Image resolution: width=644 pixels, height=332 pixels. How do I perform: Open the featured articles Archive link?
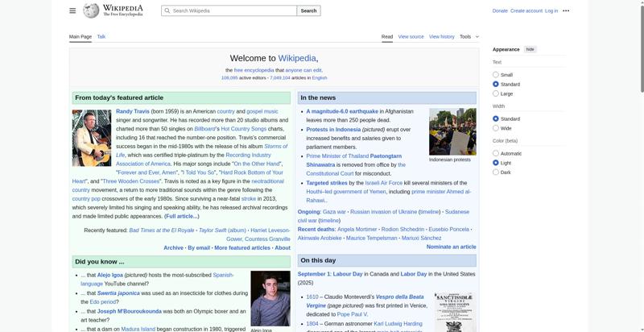coord(173,247)
